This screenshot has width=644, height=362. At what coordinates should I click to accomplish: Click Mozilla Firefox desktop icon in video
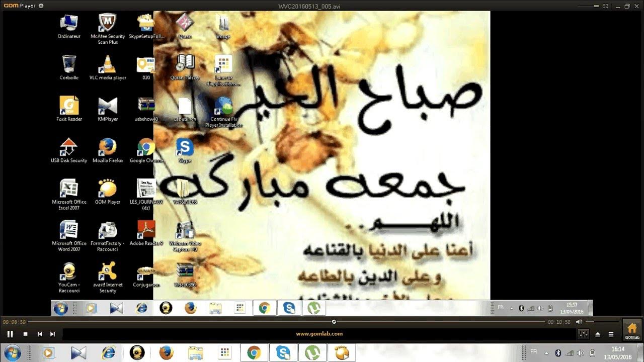(x=108, y=151)
